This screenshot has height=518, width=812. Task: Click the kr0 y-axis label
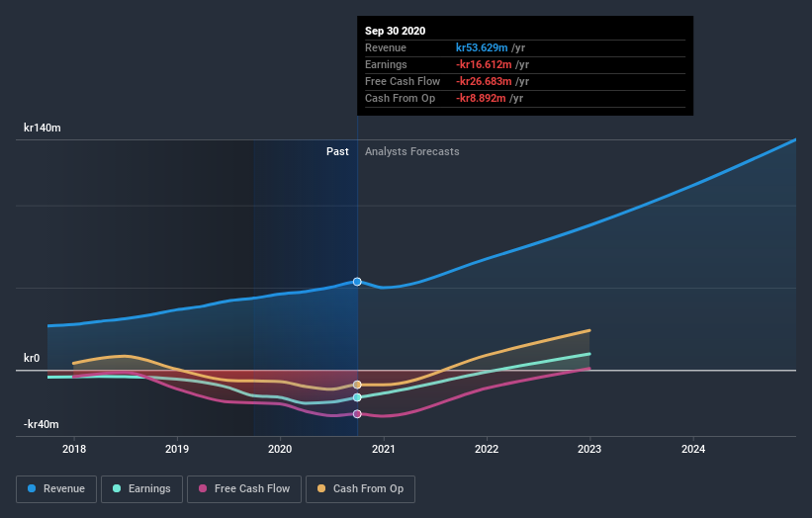pyautogui.click(x=32, y=358)
